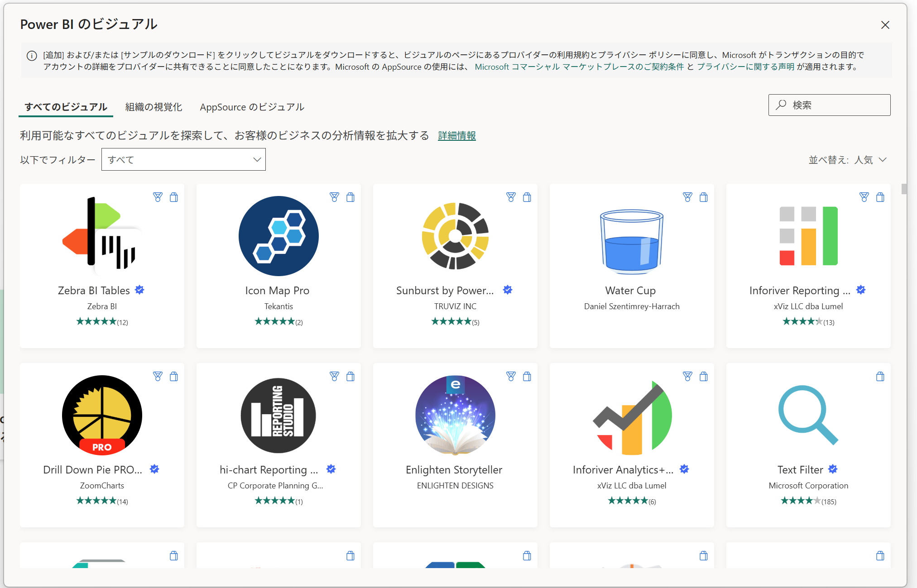The height and width of the screenshot is (588, 917).
Task: Click the shopping bag icon on Inforiver Analytics+ card
Action: (x=704, y=376)
